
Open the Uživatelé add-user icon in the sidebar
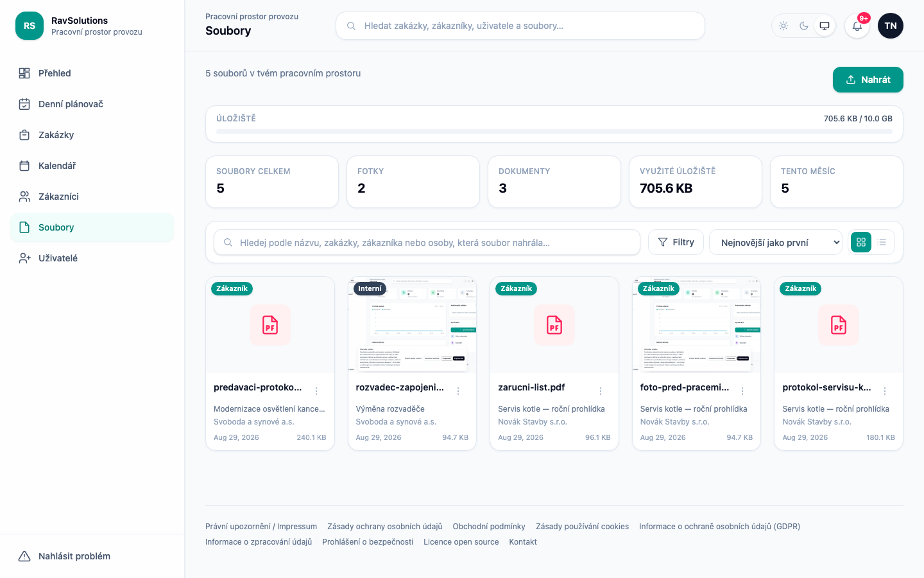(24, 258)
